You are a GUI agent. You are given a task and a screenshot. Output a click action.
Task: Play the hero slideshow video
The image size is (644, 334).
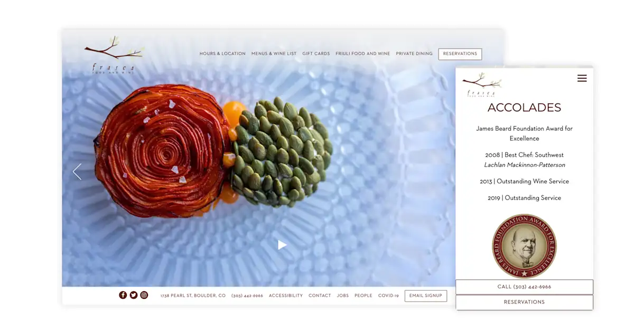[x=282, y=245]
